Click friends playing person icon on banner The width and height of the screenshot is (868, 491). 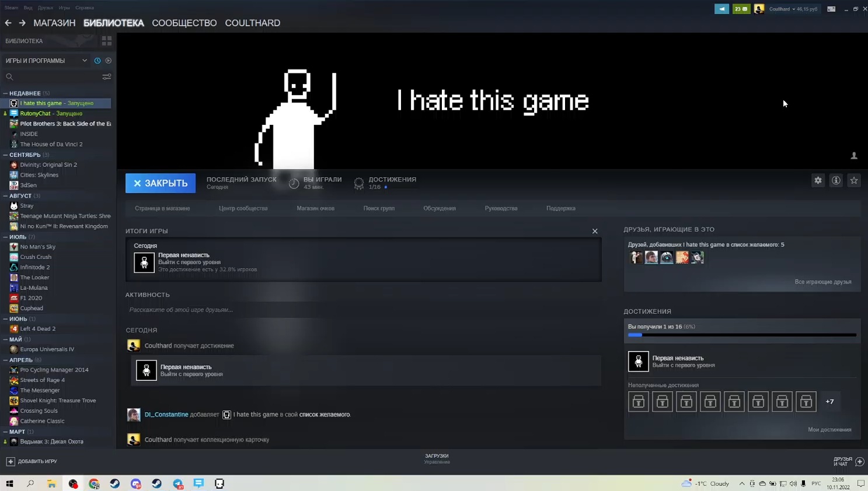point(854,156)
